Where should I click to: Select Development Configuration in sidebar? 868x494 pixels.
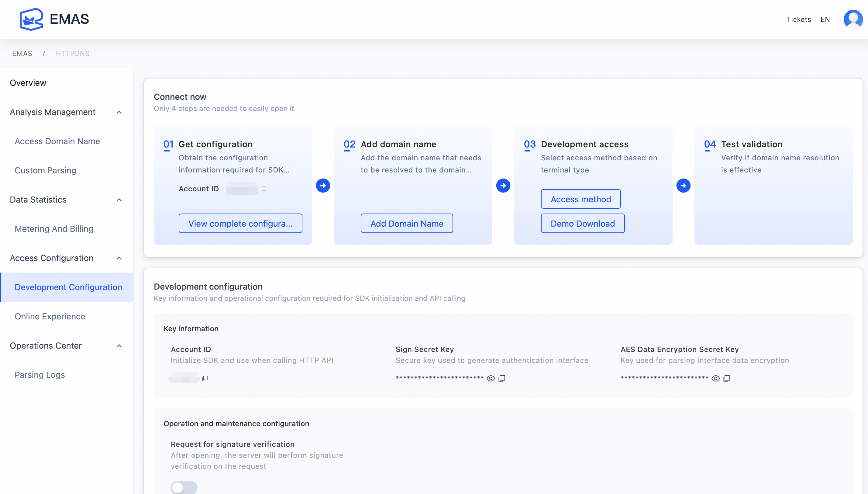[x=67, y=287]
